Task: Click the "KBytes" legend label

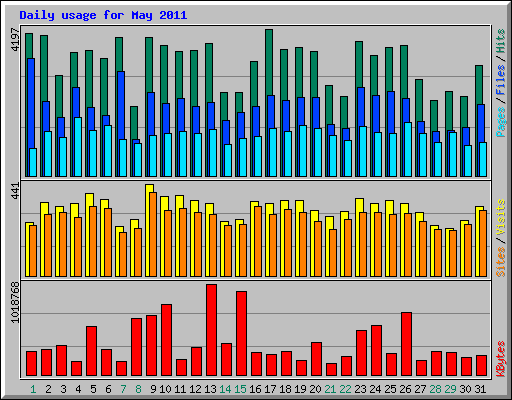Action: (x=501, y=359)
